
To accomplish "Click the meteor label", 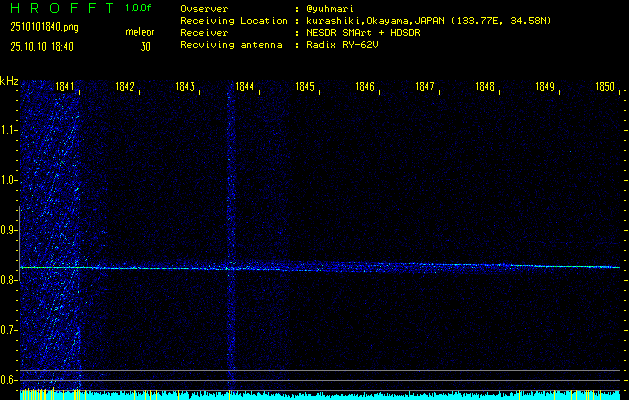I will [139, 33].
